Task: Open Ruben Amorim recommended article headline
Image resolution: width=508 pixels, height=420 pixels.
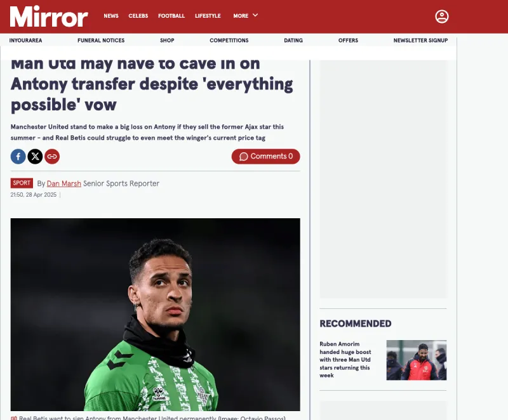Action: coord(345,360)
